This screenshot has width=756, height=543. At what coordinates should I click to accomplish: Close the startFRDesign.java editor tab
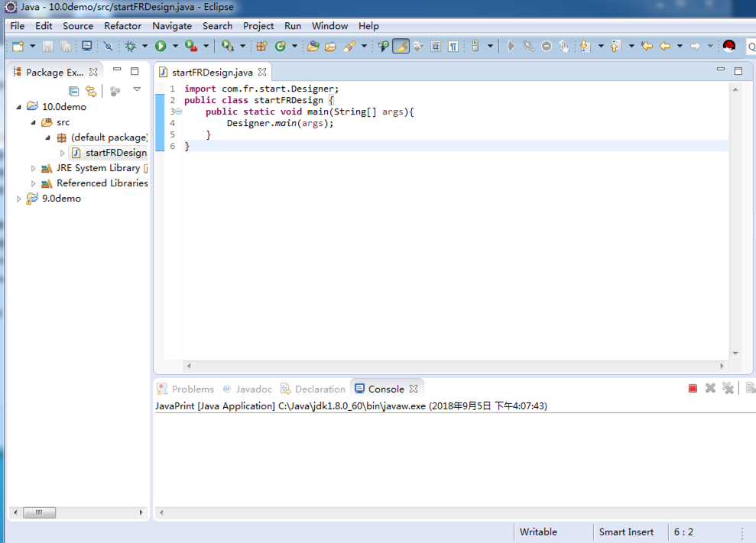coord(262,72)
